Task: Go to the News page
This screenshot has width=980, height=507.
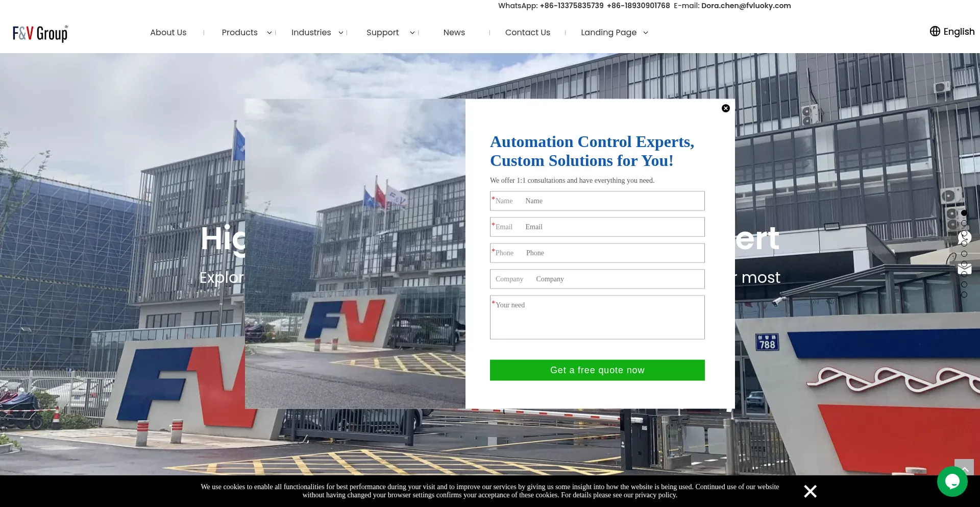Action: (x=454, y=33)
